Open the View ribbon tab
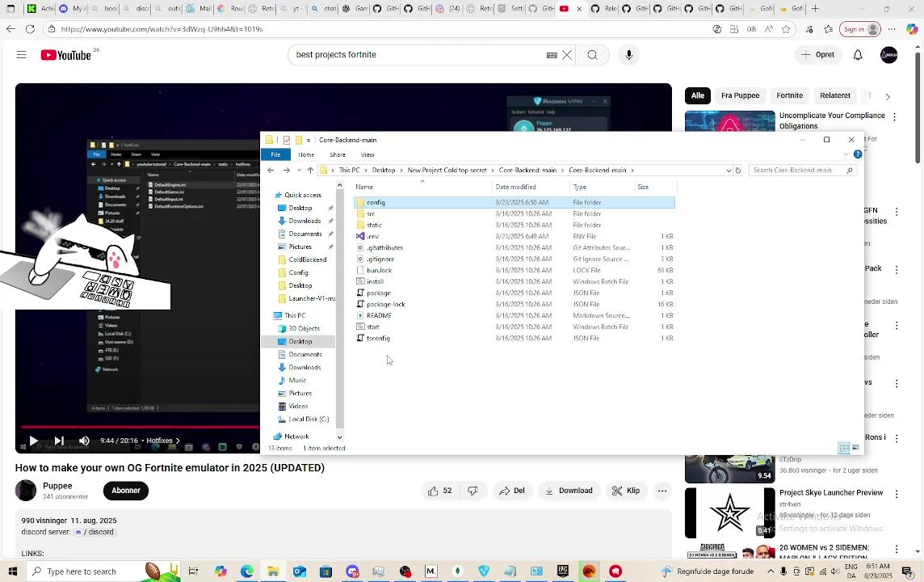 coord(367,154)
